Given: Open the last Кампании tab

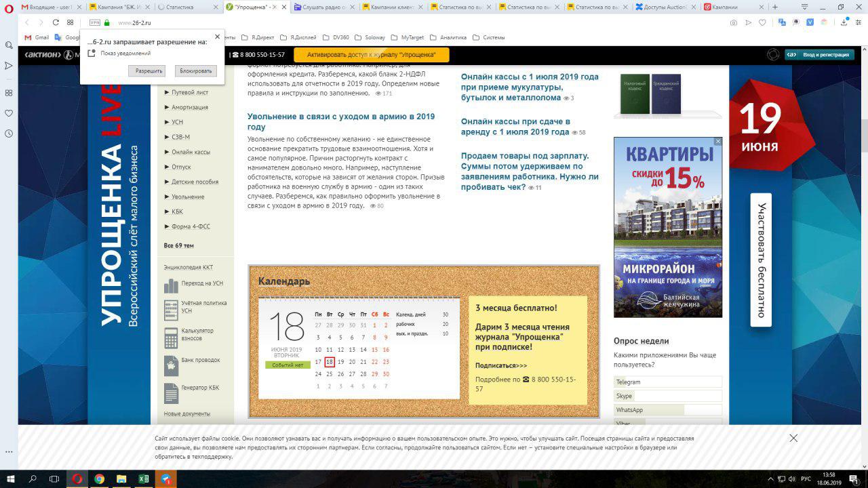Looking at the screenshot, I should pyautogui.click(x=734, y=7).
